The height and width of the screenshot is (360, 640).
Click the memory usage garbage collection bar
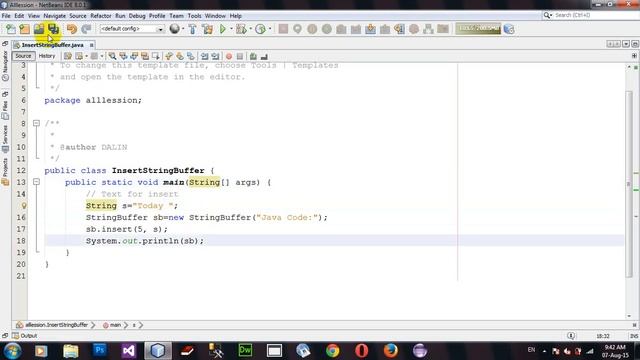coord(478,29)
